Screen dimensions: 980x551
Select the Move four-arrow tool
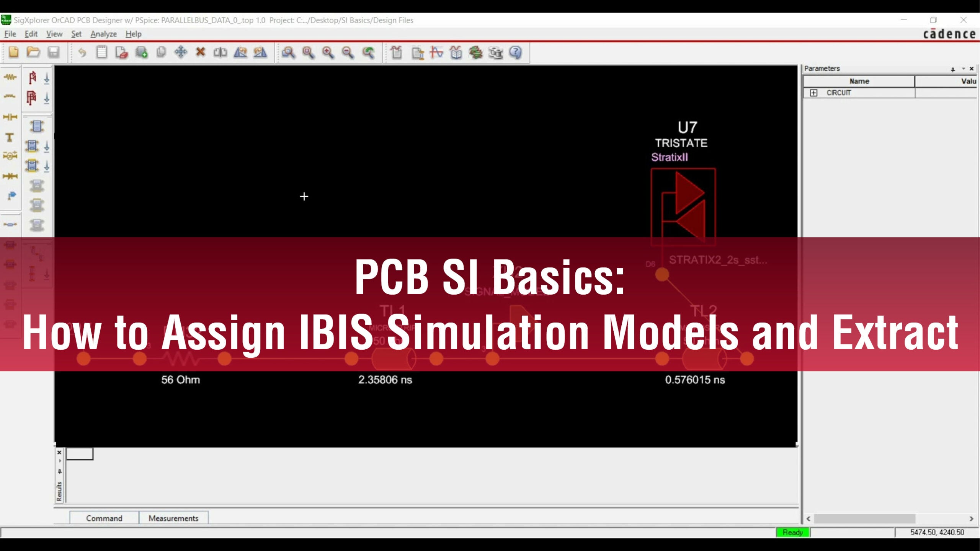tap(181, 52)
